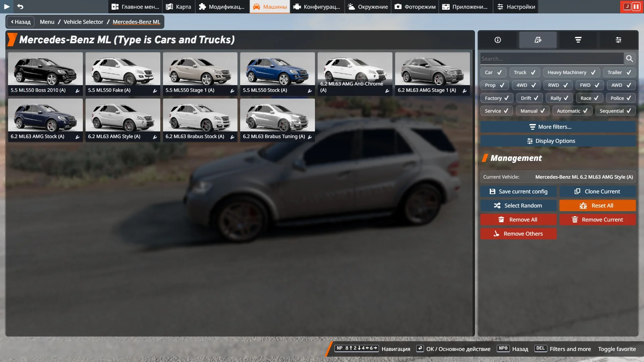Toggle the Automatic filter
This screenshot has height=362, width=644.
coord(572,111)
